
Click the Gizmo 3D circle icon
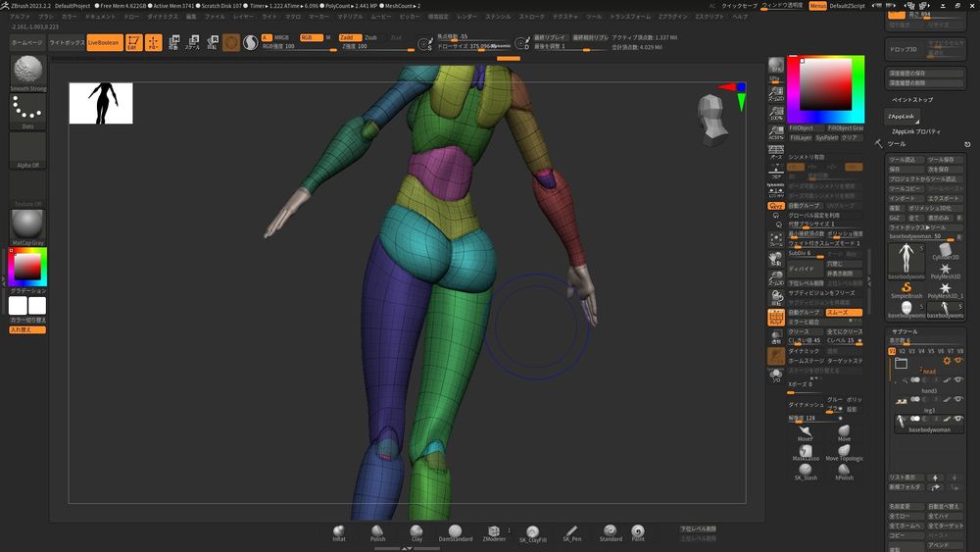tap(231, 42)
